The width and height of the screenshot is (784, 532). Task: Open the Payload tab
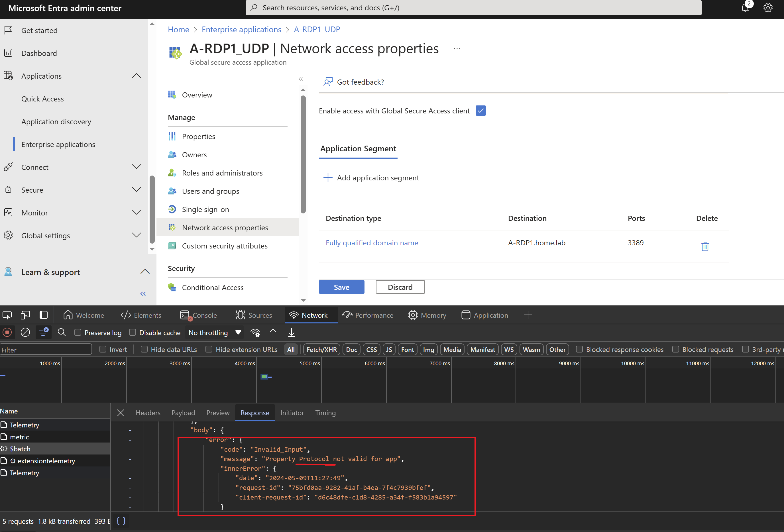[x=183, y=413]
